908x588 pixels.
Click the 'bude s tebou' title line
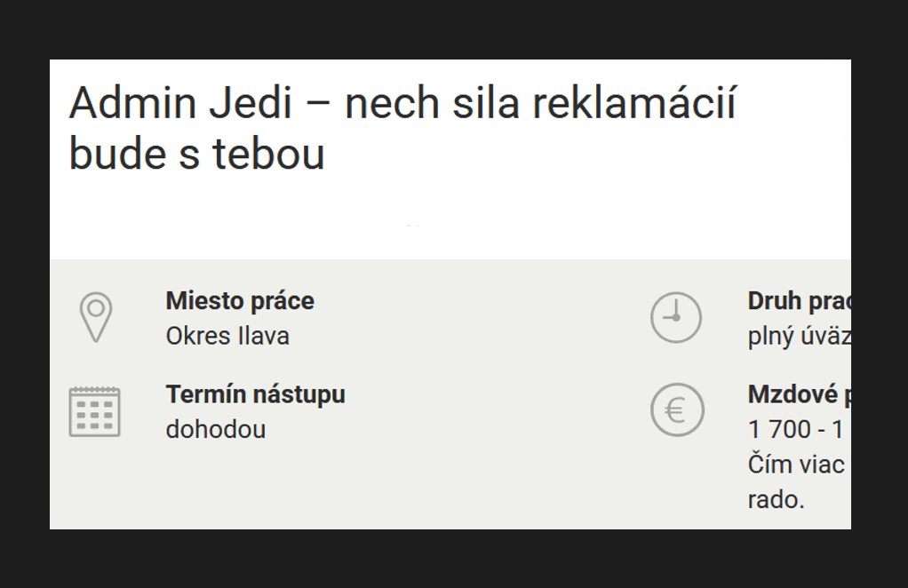point(196,155)
